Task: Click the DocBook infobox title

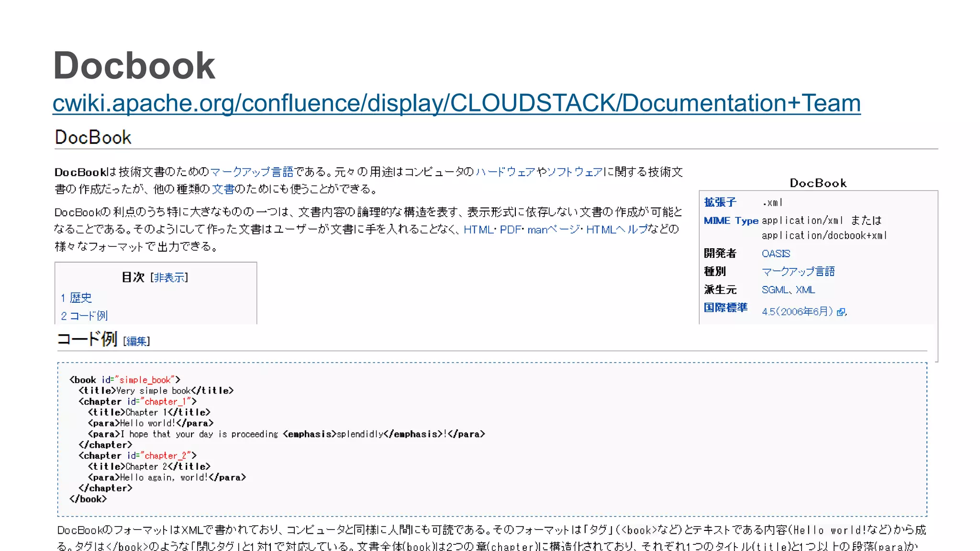Action: [818, 183]
